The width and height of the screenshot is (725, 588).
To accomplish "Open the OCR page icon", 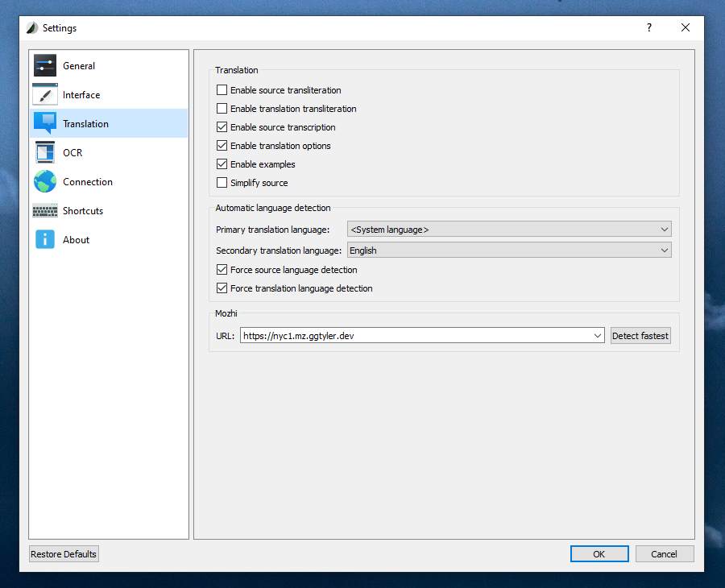I will 45,152.
